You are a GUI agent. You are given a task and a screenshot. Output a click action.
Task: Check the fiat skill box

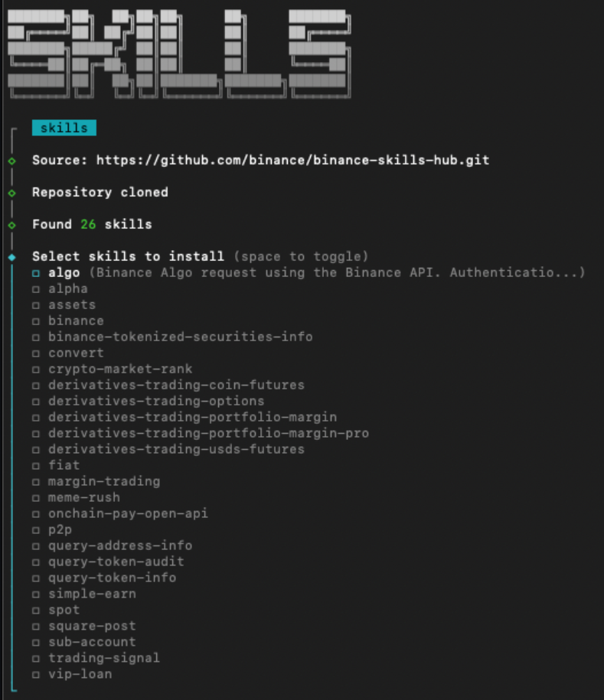pos(36,465)
